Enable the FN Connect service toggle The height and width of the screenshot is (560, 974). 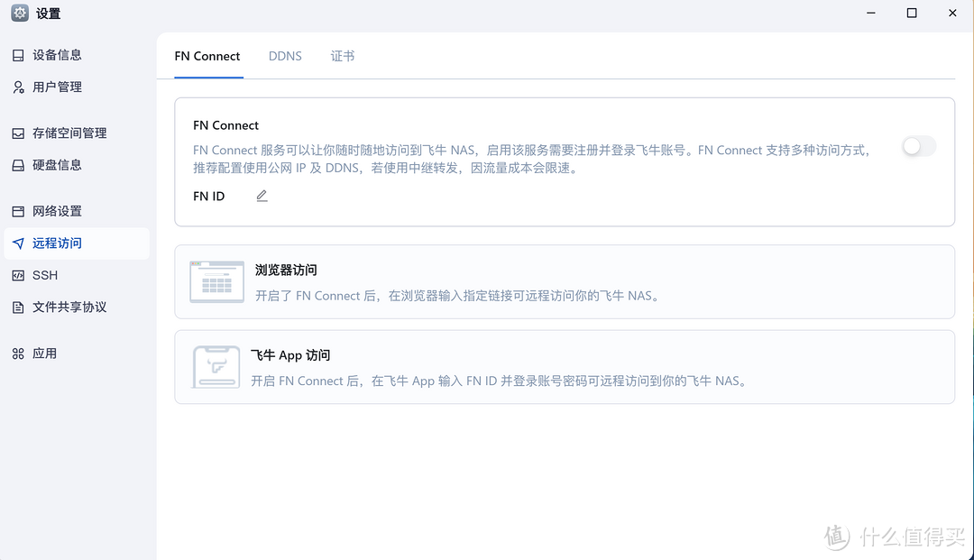tap(918, 146)
